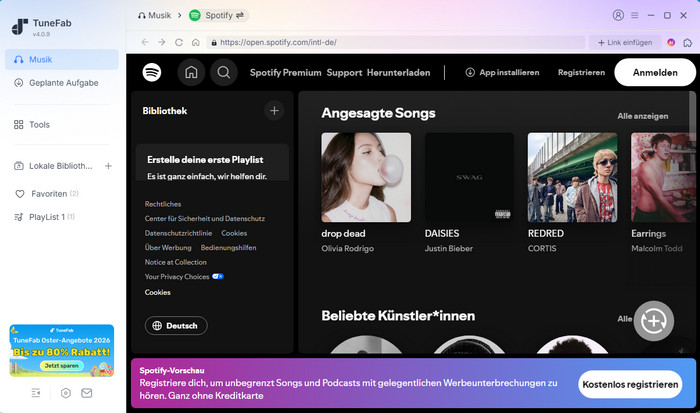Image resolution: width=700 pixels, height=413 pixels.
Task: Click bold white Cookies link above Deutsch
Action: (157, 292)
